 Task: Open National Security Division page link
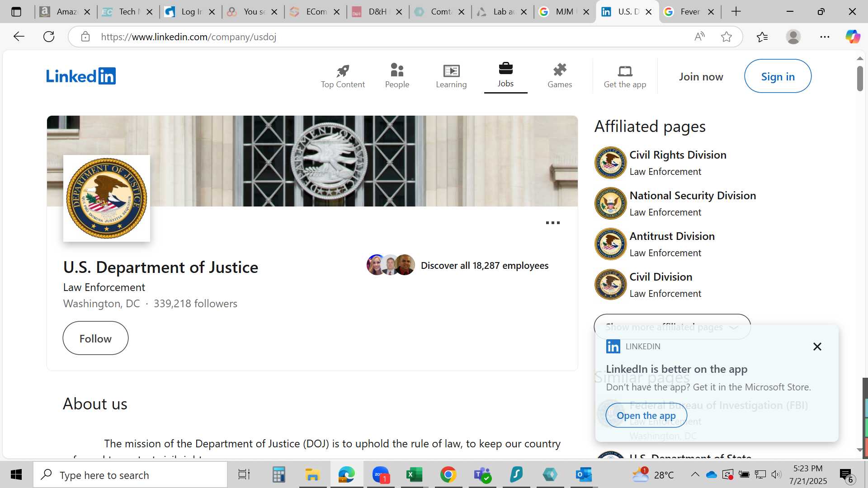click(693, 196)
